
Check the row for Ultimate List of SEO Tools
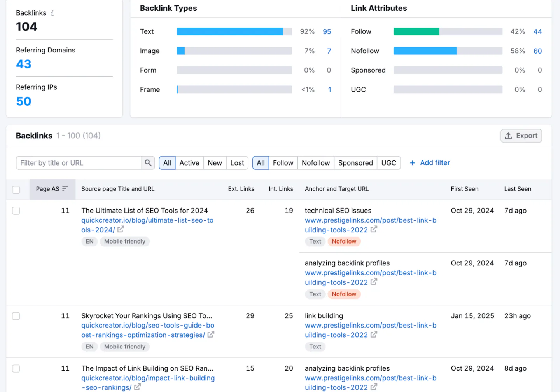[16, 211]
